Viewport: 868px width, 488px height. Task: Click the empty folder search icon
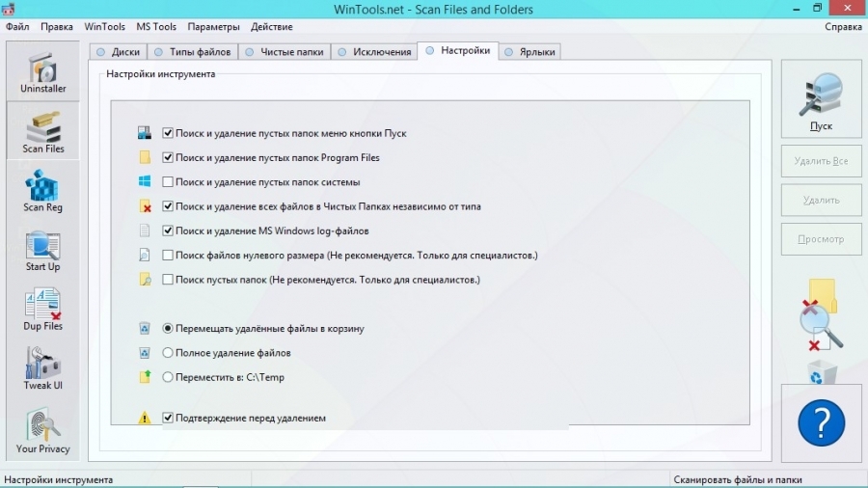[145, 280]
